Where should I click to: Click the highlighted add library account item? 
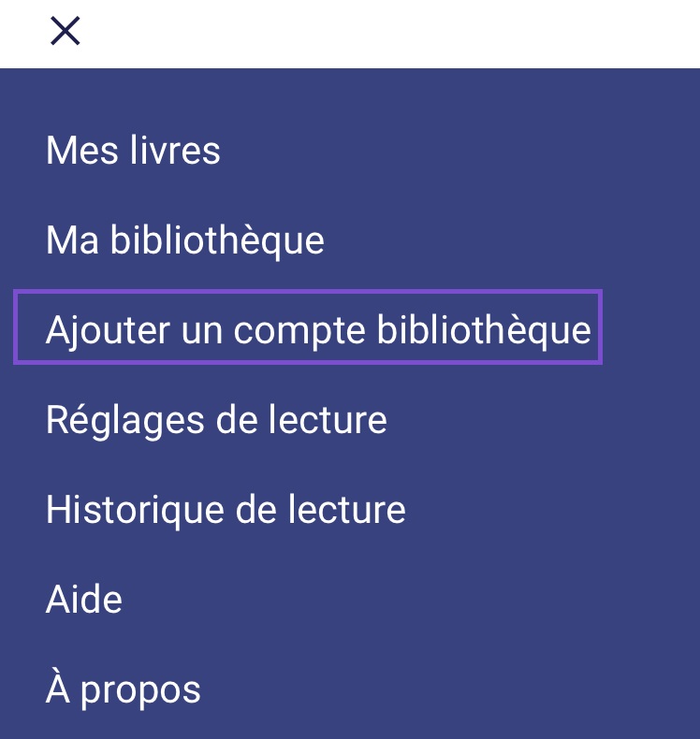pos(308,327)
